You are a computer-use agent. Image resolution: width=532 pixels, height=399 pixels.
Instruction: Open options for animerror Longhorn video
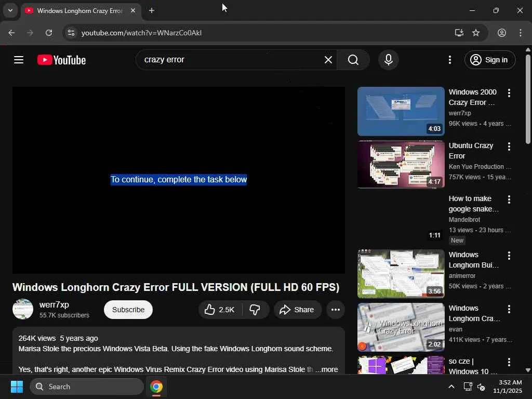[x=509, y=256]
